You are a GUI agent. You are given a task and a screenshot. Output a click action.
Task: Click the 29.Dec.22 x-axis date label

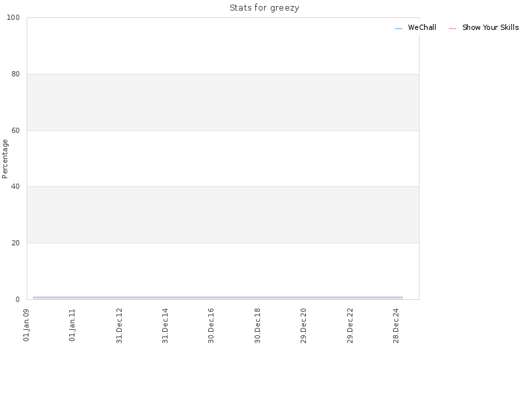[x=350, y=325]
